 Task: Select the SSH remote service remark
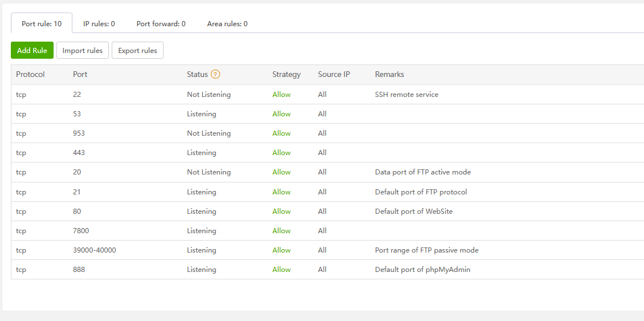click(x=406, y=95)
